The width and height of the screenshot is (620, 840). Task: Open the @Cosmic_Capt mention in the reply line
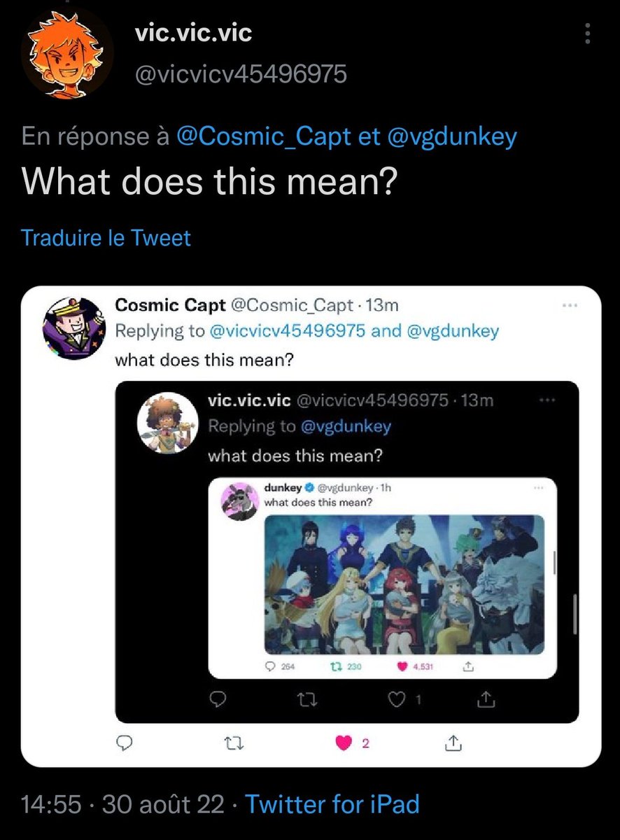(x=264, y=136)
